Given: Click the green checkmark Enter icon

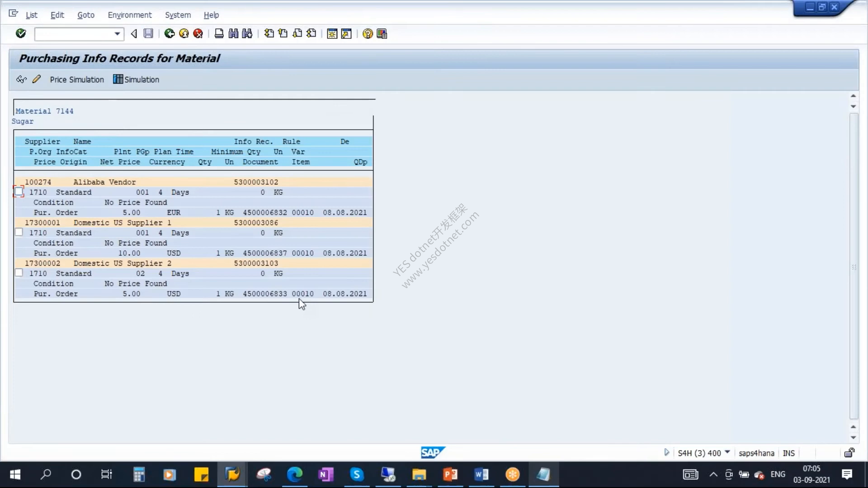Looking at the screenshot, I should click(x=21, y=33).
